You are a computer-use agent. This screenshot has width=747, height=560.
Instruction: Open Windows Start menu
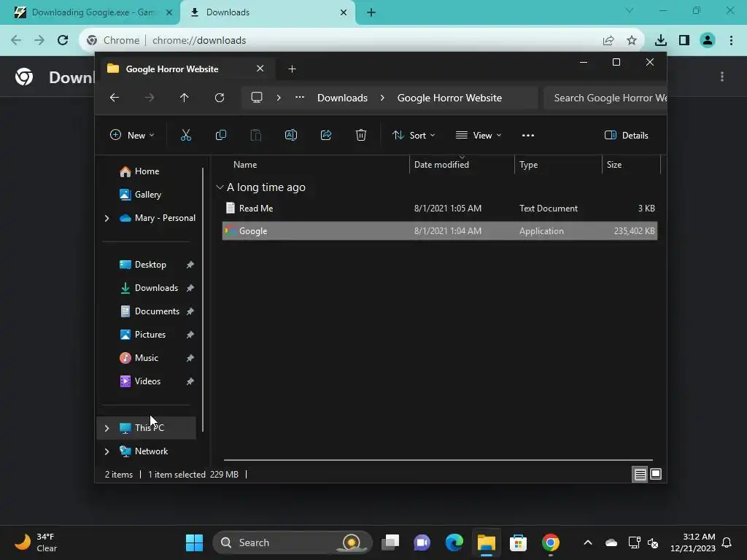pos(194,542)
